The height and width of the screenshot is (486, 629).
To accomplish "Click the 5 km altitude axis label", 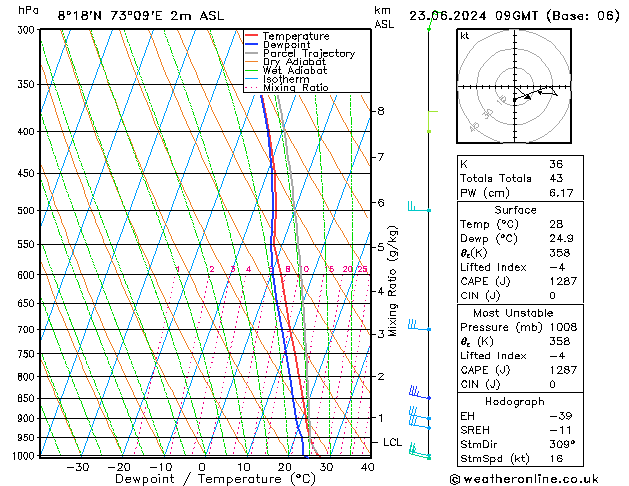I will tap(381, 247).
